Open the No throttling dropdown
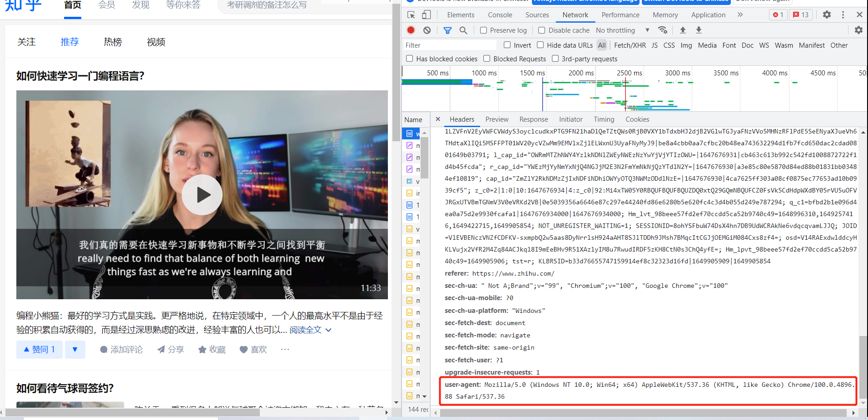Screen dimensions: 868x420 623,30
